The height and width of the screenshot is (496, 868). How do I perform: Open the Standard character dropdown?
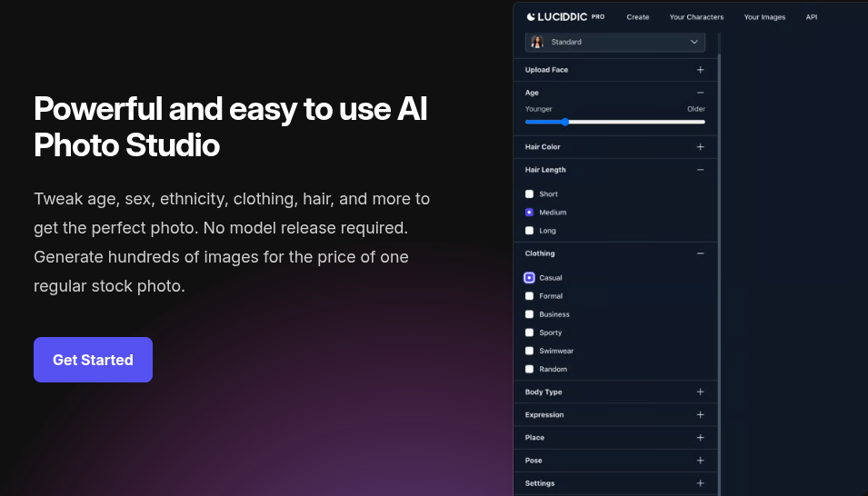point(615,42)
